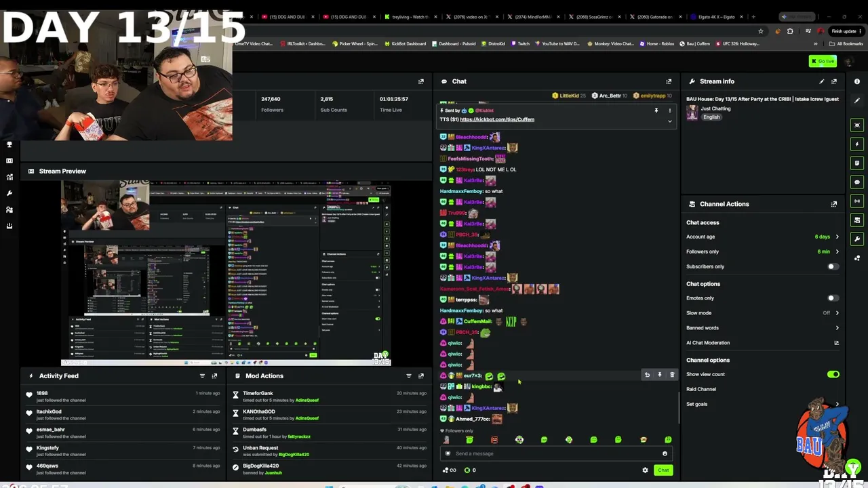The height and width of the screenshot is (488, 868).
Task: Open Twitch bookmark
Action: [x=520, y=44]
